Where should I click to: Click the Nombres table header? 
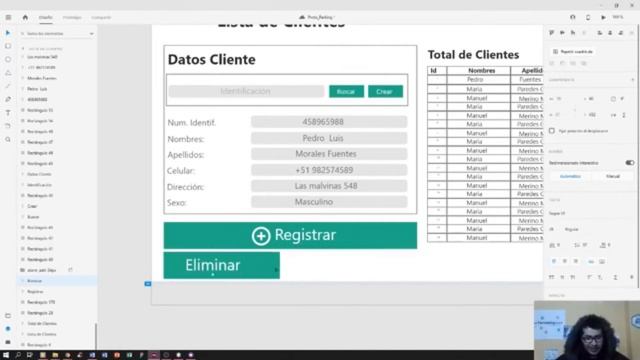[x=481, y=71]
